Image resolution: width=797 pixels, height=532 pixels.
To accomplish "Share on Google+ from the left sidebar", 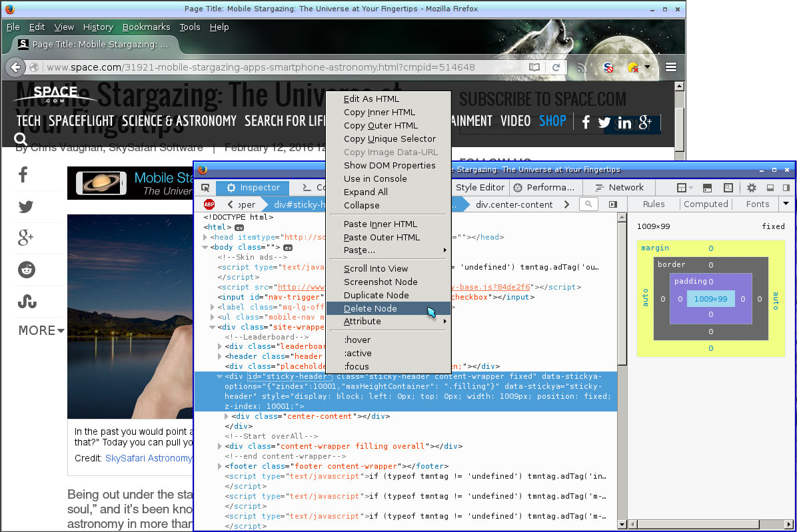I will pos(25,237).
